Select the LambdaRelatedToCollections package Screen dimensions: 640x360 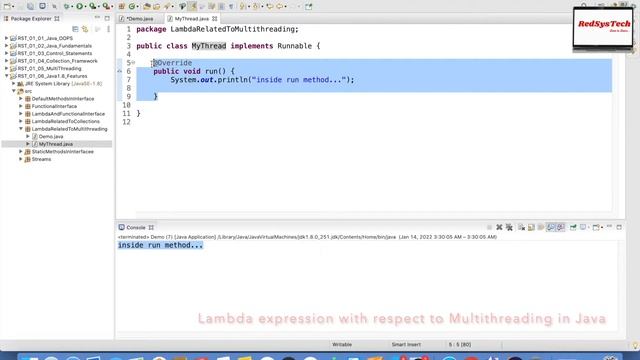(65, 121)
